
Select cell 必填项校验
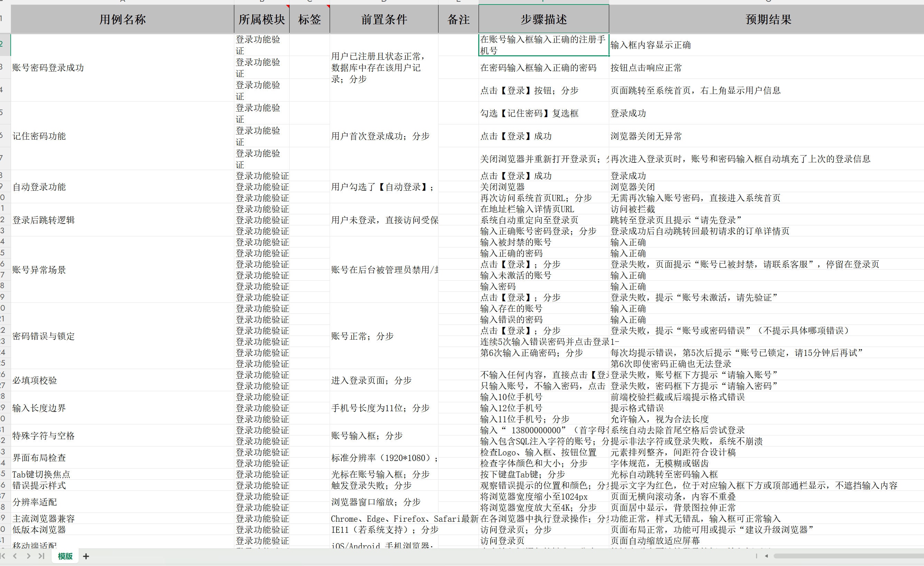[x=122, y=380]
